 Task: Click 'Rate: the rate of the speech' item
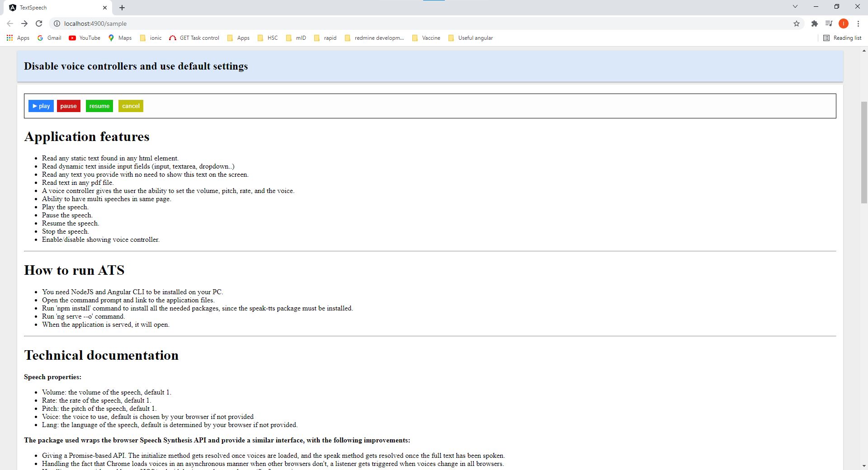pyautogui.click(x=97, y=400)
